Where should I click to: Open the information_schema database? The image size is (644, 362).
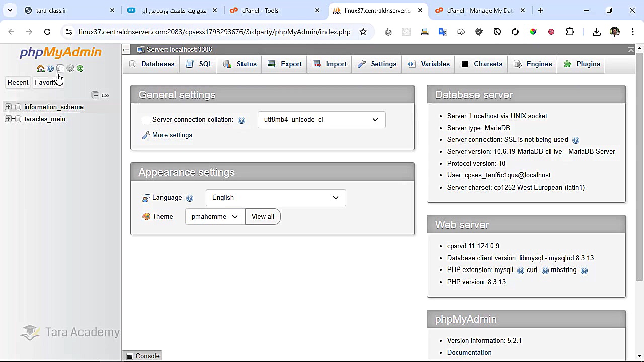tap(54, 107)
